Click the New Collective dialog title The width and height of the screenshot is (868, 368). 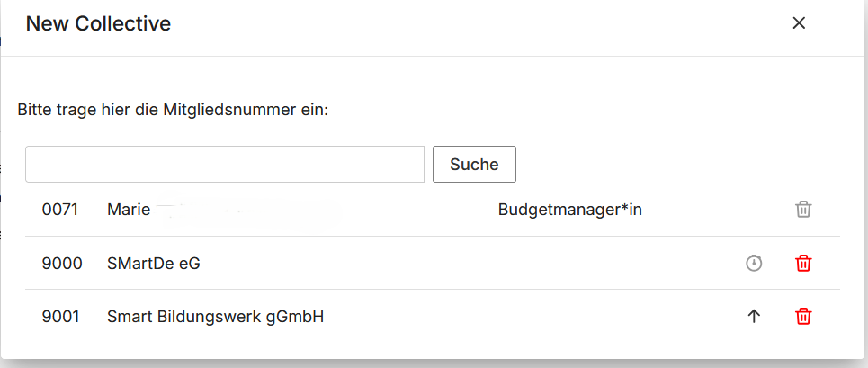[x=99, y=23]
